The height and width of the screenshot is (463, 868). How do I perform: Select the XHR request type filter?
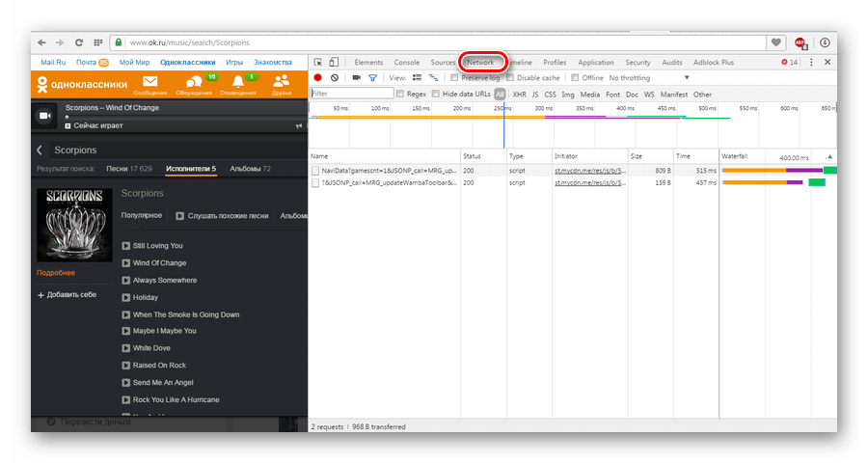coord(519,95)
